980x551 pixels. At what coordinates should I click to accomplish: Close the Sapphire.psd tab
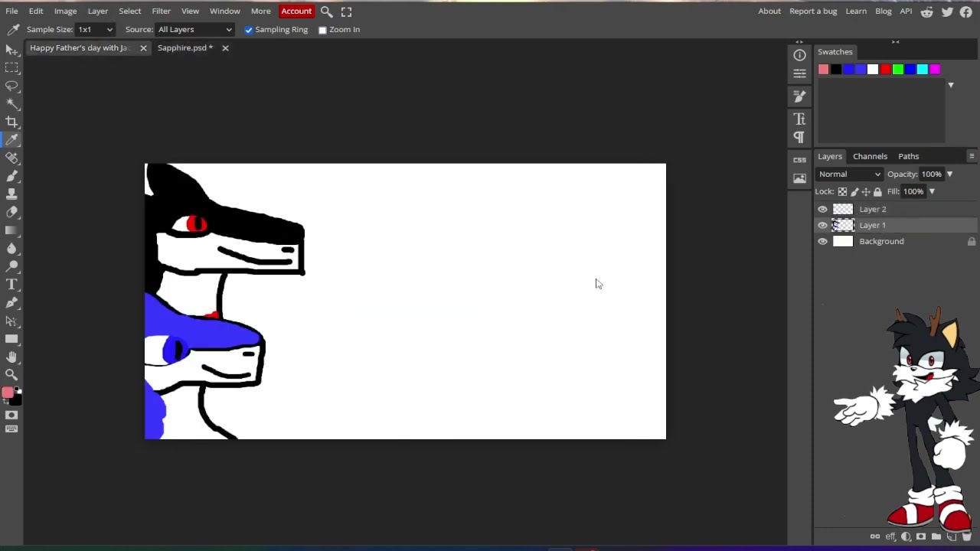(225, 48)
